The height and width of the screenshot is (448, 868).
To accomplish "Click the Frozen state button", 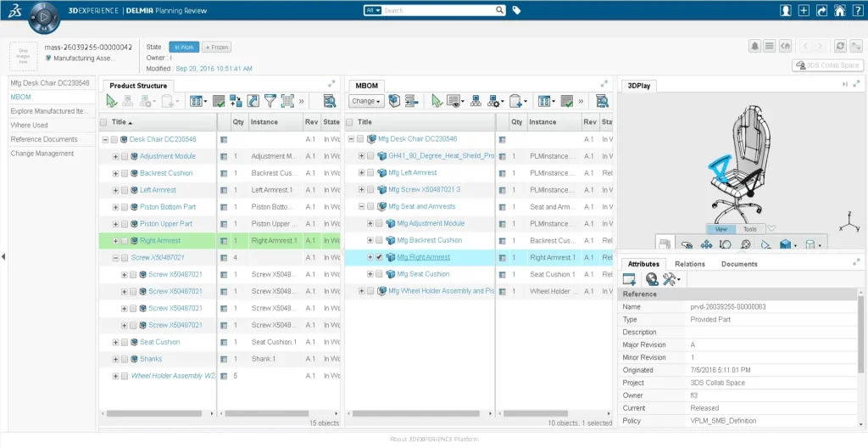I will point(217,48).
